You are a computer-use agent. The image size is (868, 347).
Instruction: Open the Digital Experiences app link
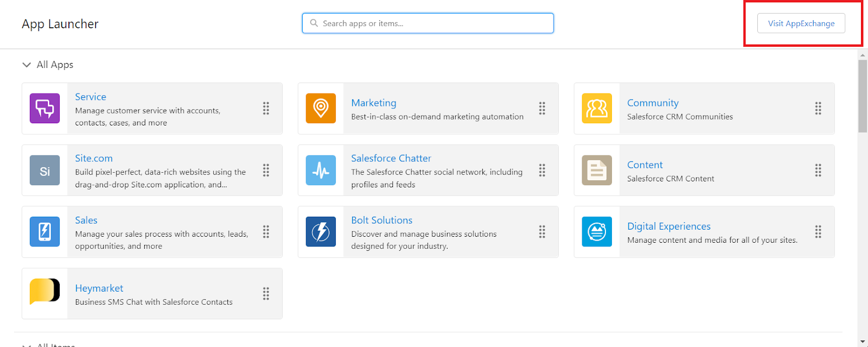[x=669, y=226]
